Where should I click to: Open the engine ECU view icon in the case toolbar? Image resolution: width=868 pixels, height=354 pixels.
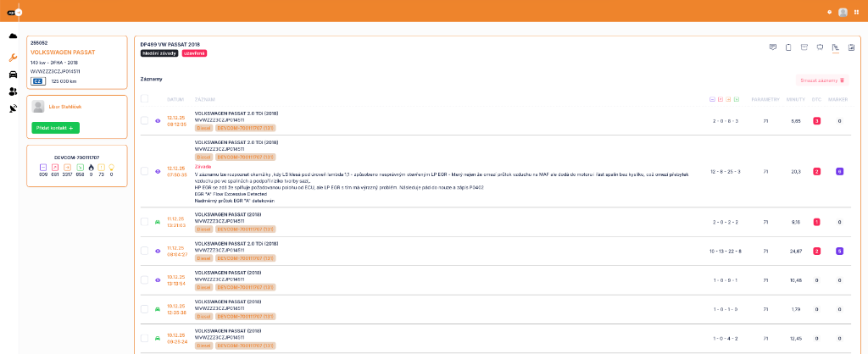pyautogui.click(x=821, y=47)
